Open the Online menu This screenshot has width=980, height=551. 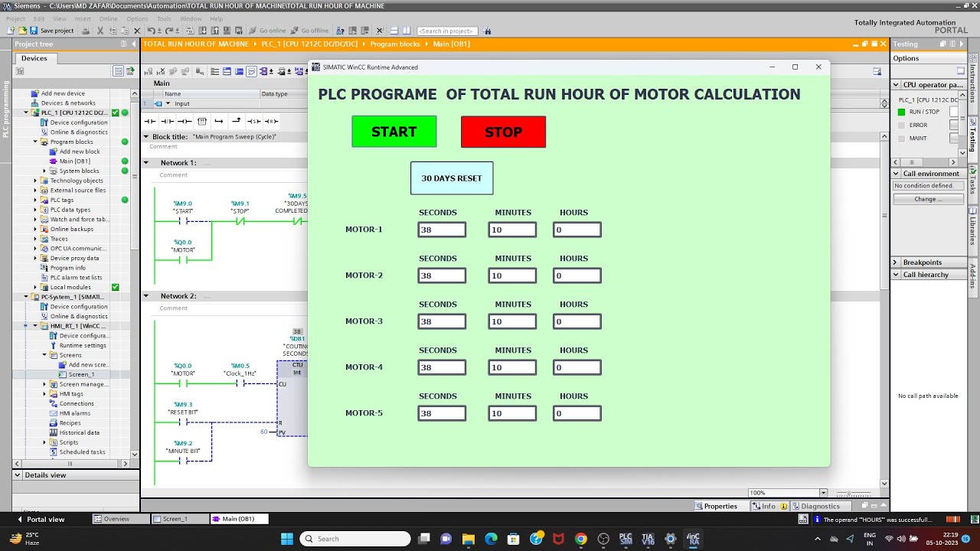(x=108, y=18)
